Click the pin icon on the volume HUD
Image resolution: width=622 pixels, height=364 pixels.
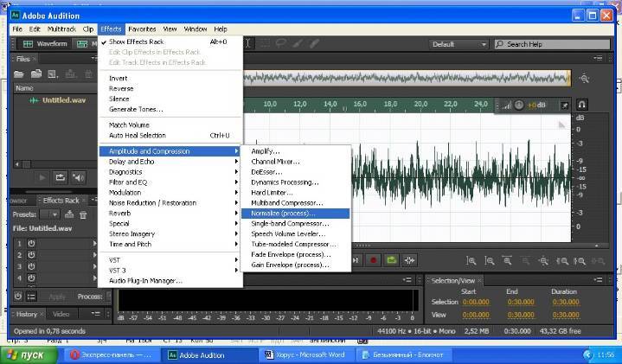coord(564,105)
